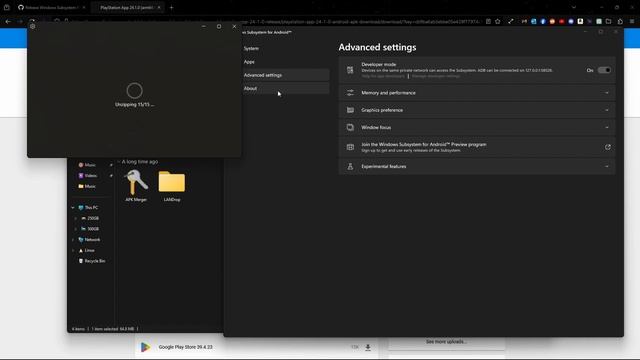This screenshot has height=360, width=640.
Task: Click the Google Play Store logo icon
Action: [145, 347]
